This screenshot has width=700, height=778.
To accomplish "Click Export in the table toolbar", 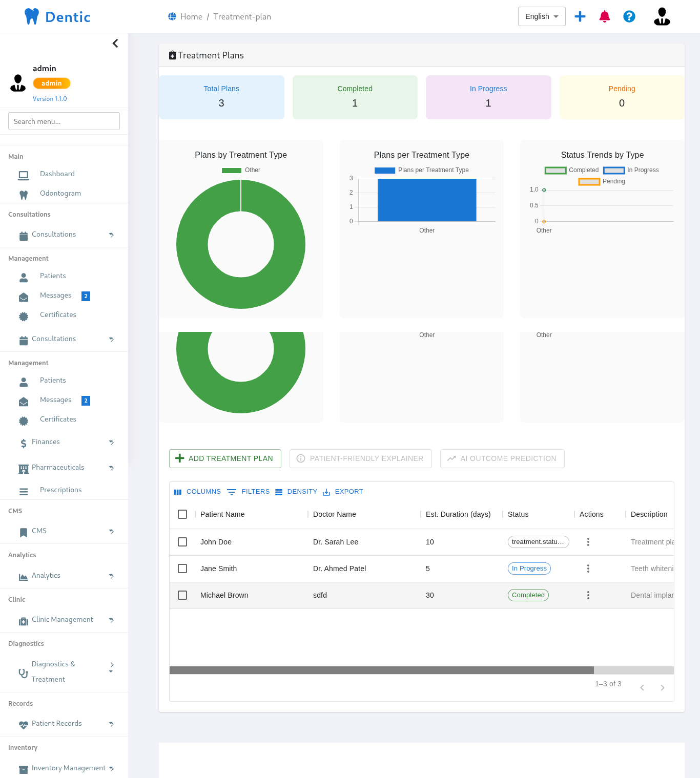I will (343, 492).
